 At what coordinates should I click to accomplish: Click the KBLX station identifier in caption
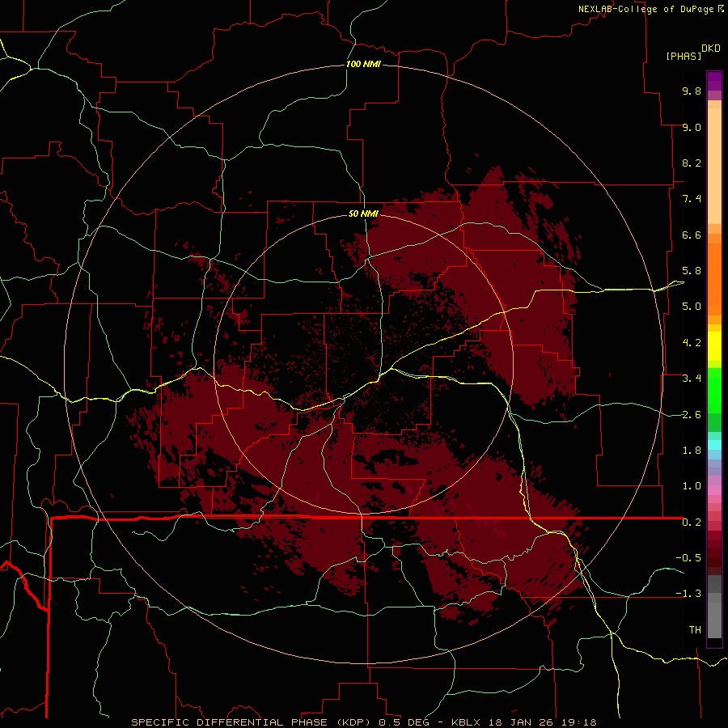point(466,722)
